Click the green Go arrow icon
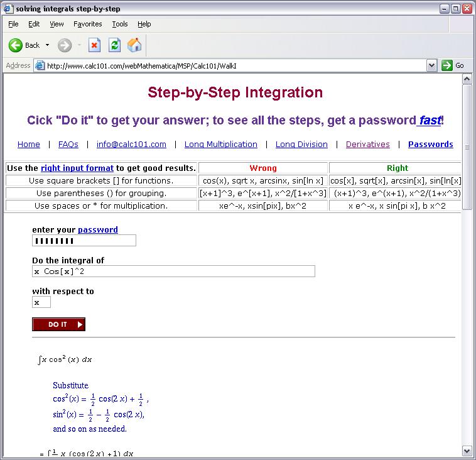476x460 pixels. click(447, 65)
